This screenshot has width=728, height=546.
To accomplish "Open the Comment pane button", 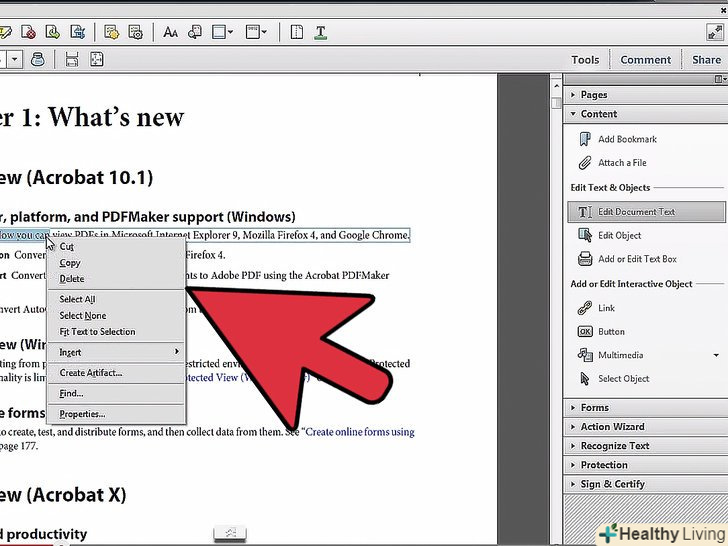I will point(645,59).
